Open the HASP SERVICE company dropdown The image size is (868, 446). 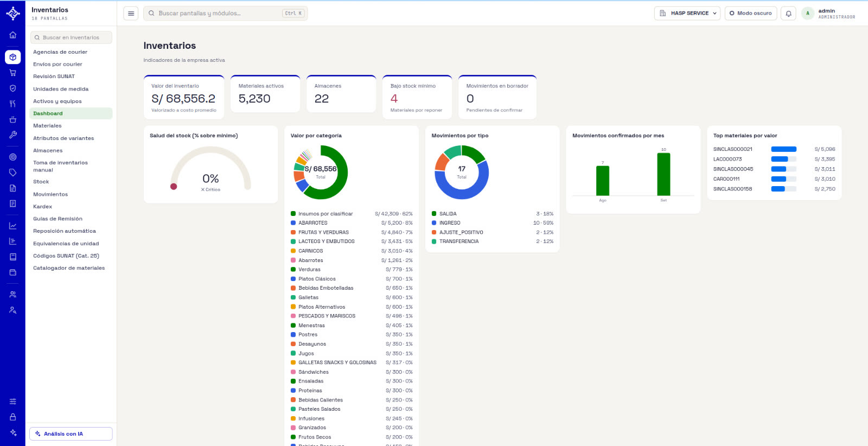687,14
